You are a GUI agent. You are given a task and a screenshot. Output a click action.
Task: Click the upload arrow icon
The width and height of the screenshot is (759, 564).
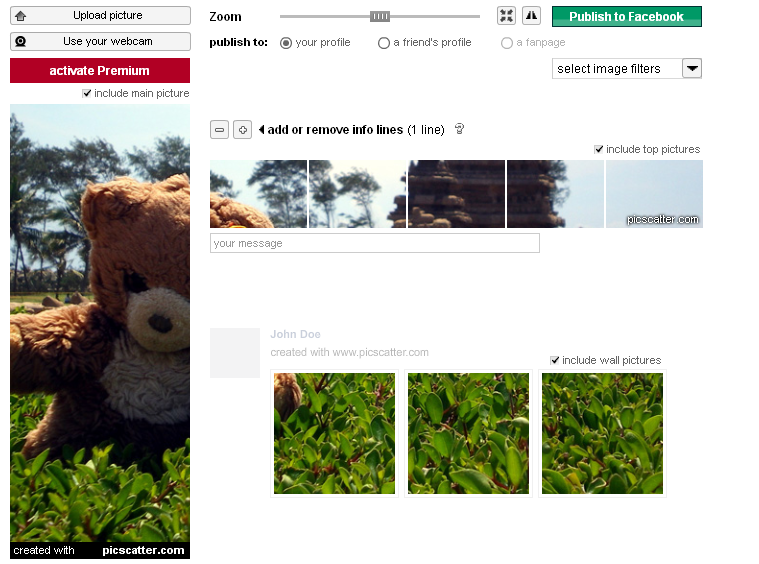pyautogui.click(x=20, y=16)
